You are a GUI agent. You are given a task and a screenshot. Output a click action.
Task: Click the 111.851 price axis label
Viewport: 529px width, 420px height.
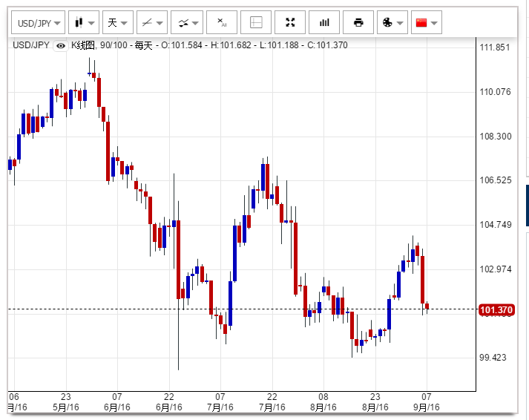[x=495, y=47]
